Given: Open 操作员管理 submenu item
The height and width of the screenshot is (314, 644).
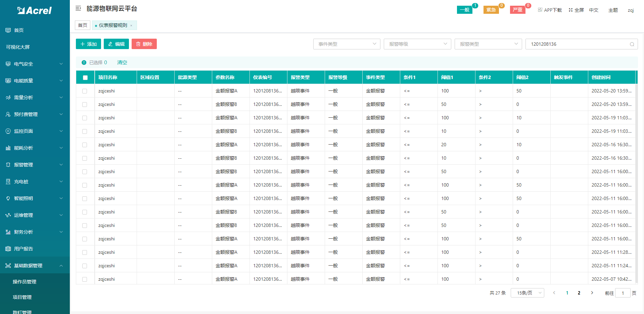Looking at the screenshot, I should 24,282.
